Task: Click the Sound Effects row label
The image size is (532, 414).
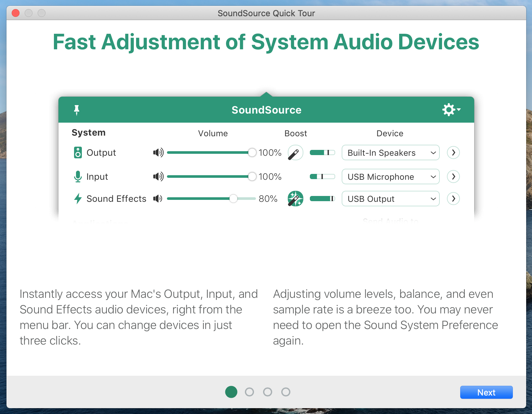Action: (x=117, y=199)
